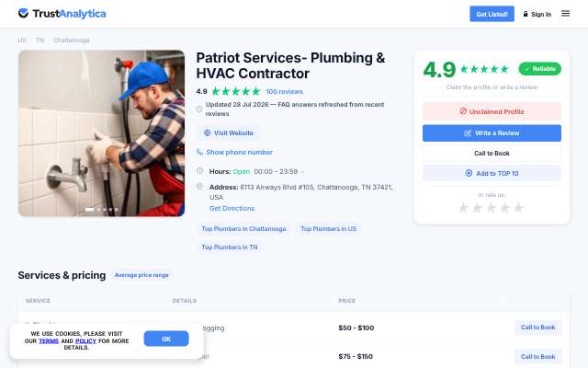Click Write a Review button
Screen dimensions: 588x368
coord(492,132)
